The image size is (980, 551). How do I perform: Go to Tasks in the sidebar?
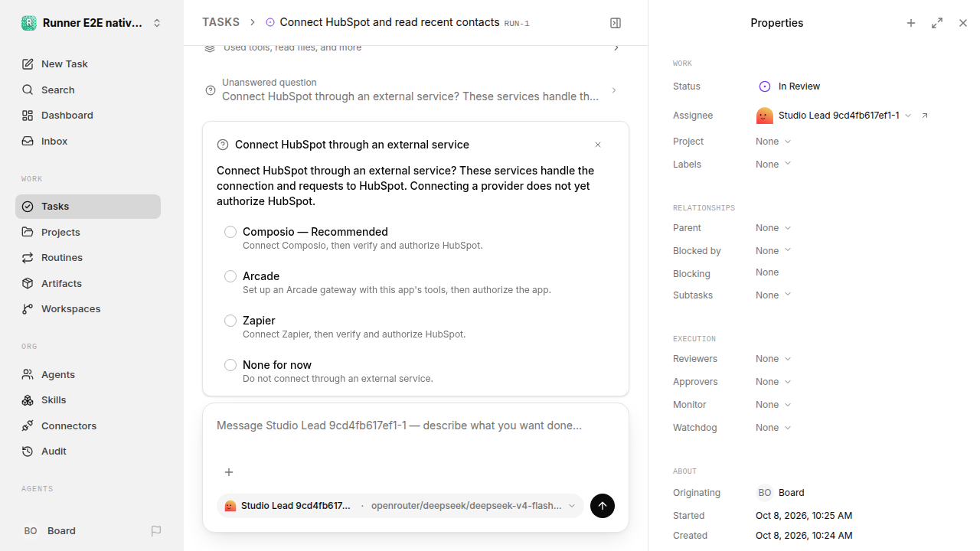click(x=88, y=207)
